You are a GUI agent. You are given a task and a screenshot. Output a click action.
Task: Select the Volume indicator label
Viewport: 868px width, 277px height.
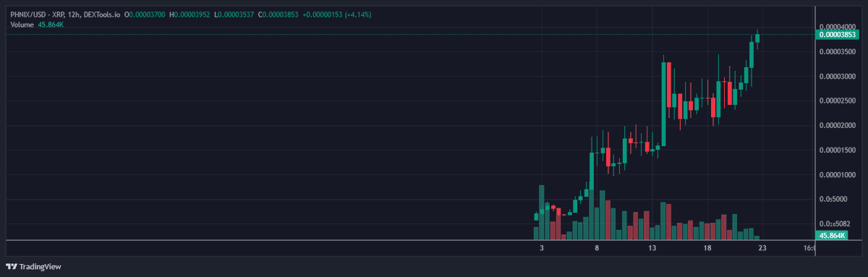tap(22, 25)
